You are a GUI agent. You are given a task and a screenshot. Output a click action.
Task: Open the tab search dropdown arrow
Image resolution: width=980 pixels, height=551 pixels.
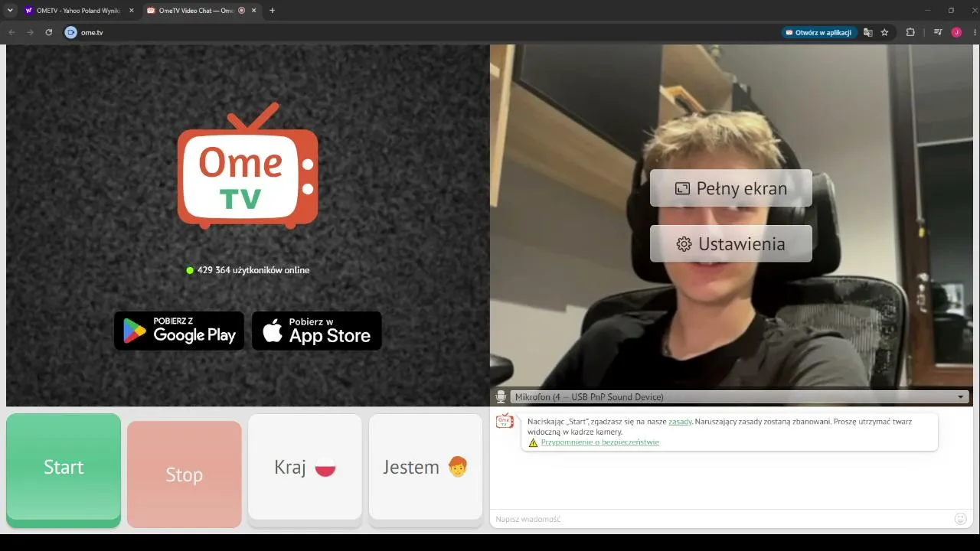(x=10, y=11)
